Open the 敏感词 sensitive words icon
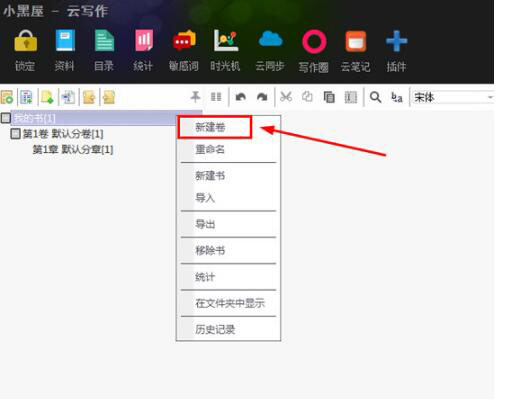Viewport: 505px width, 399px height. pyautogui.click(x=184, y=41)
